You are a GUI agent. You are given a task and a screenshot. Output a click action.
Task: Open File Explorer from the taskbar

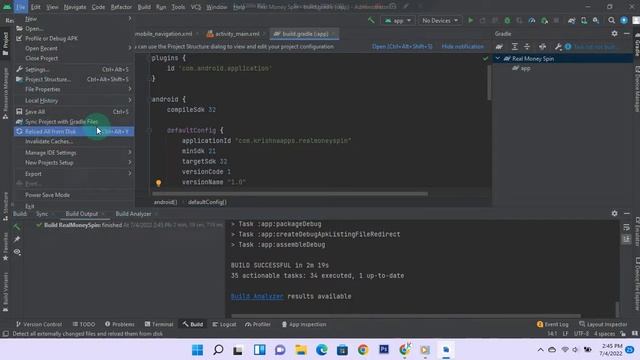pos(301,350)
